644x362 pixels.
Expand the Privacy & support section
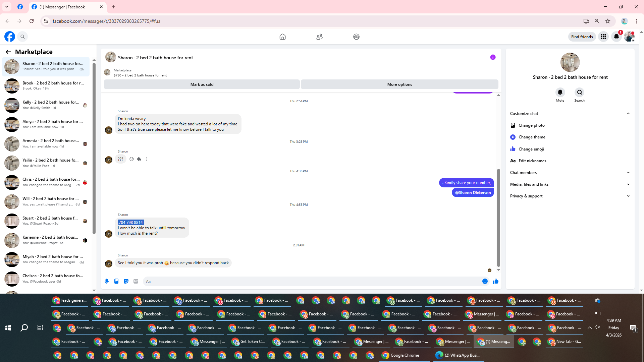(x=628, y=196)
